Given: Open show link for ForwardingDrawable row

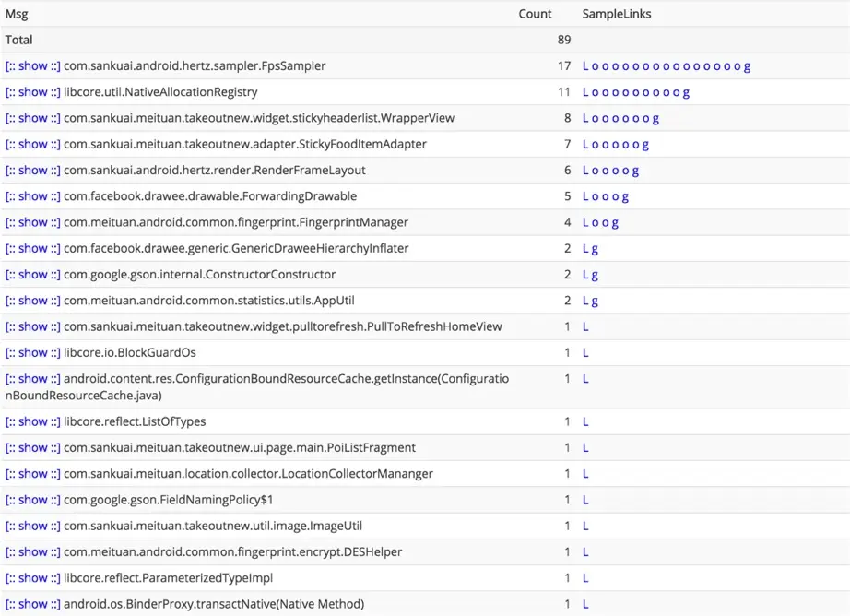Looking at the screenshot, I should tap(32, 196).
